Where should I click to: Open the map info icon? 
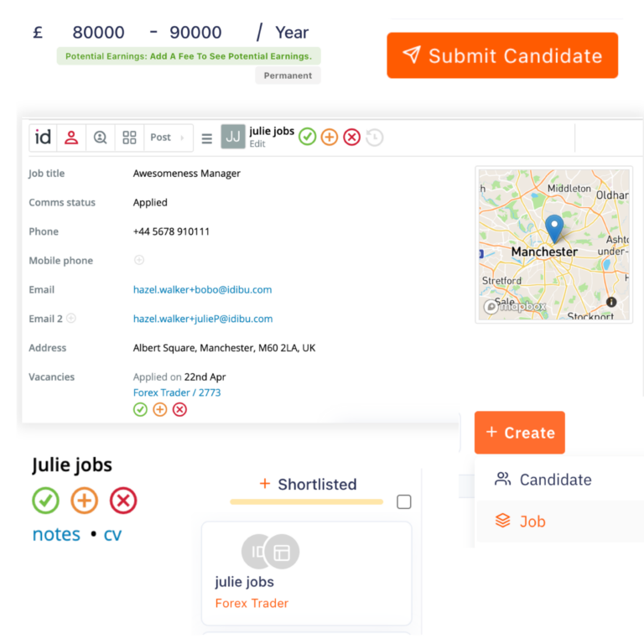coord(611,302)
